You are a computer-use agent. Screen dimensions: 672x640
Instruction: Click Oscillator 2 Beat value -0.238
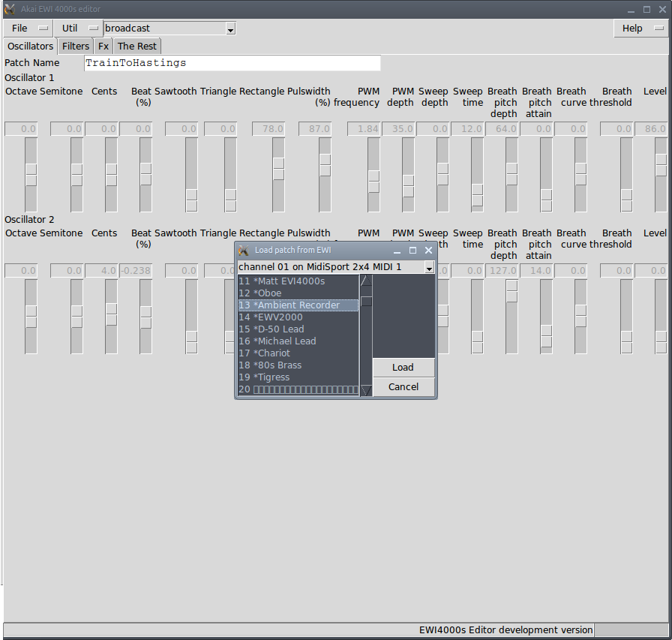pos(136,271)
